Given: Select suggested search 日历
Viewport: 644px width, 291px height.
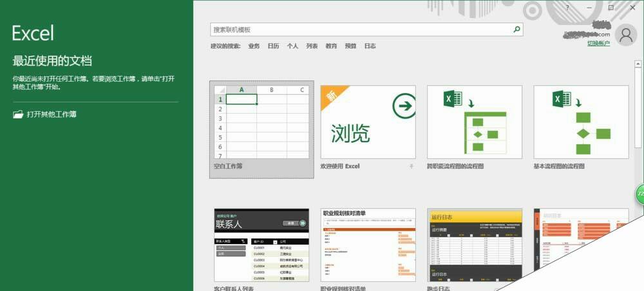Looking at the screenshot, I should 273,46.
